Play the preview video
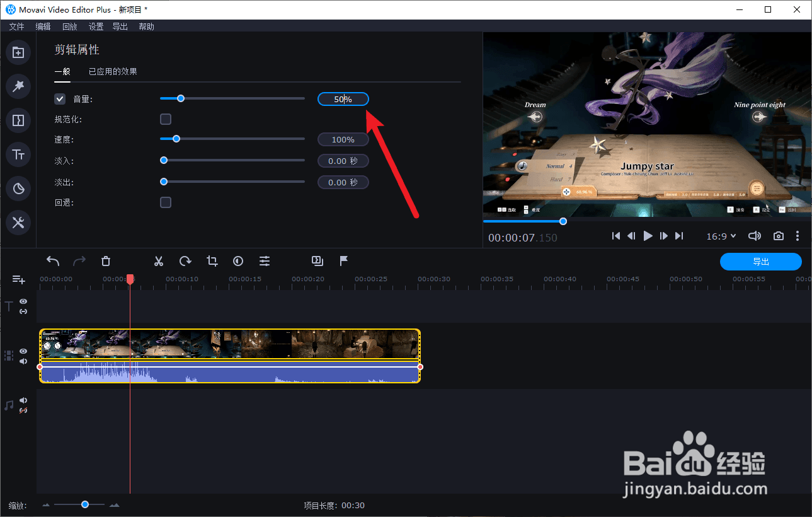The width and height of the screenshot is (812, 517). (648, 236)
